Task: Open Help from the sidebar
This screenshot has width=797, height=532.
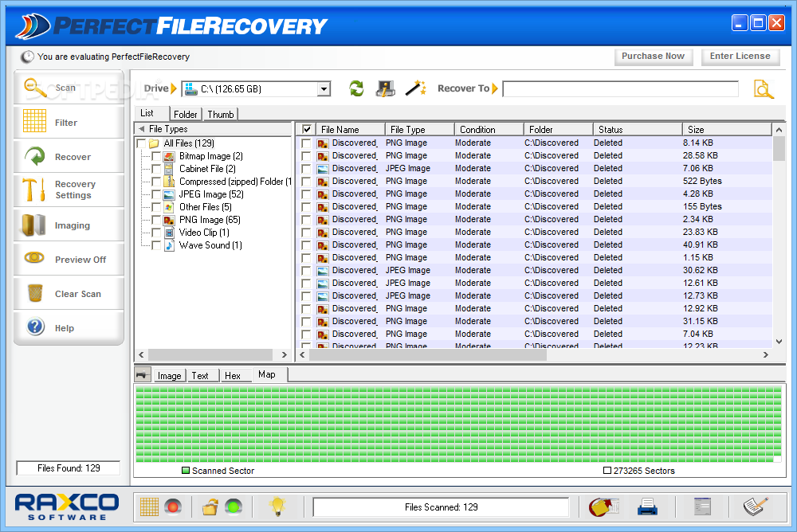Action: [x=69, y=328]
